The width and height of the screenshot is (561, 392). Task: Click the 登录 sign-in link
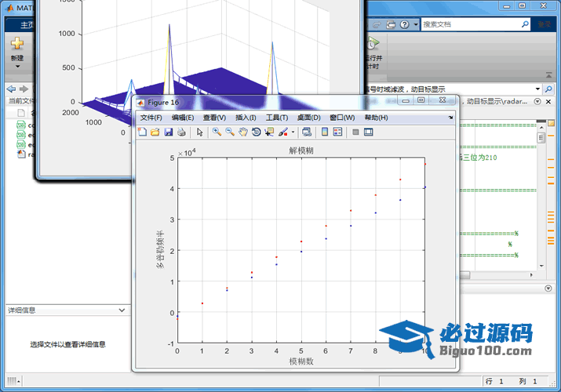[x=545, y=24]
